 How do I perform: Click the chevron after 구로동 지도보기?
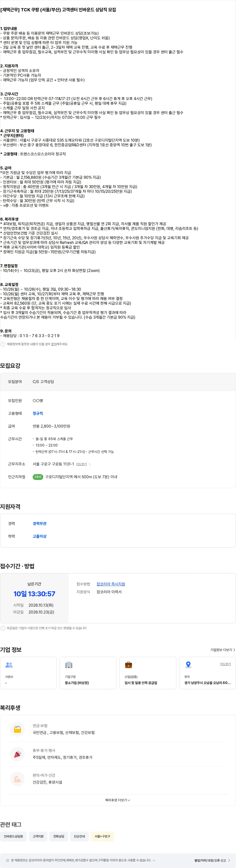click(89, 464)
